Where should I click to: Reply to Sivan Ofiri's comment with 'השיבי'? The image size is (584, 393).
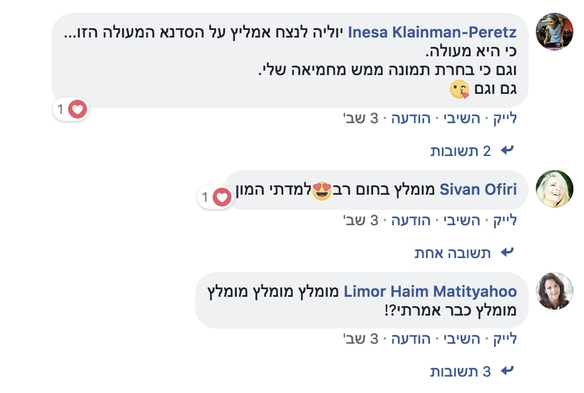(x=462, y=221)
